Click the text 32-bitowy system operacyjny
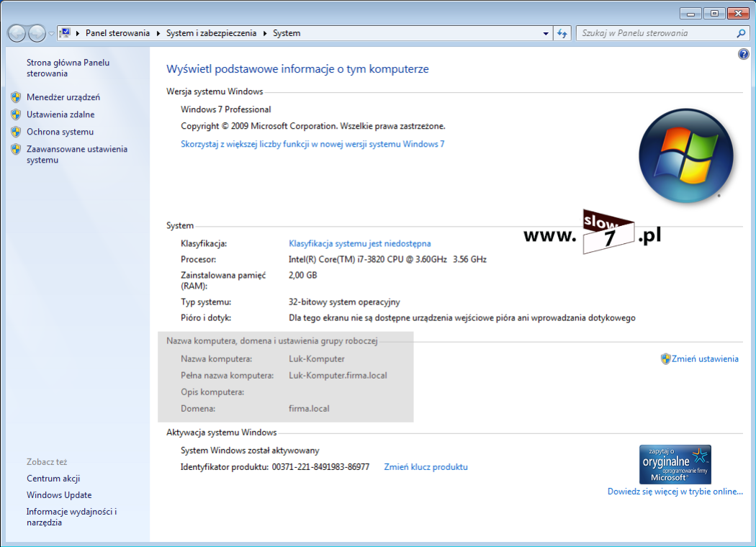 pos(344,302)
